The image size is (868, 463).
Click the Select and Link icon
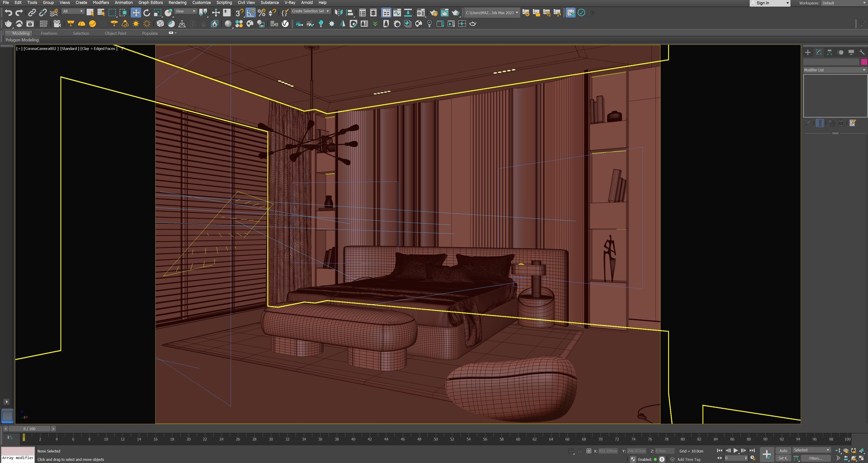pos(32,13)
